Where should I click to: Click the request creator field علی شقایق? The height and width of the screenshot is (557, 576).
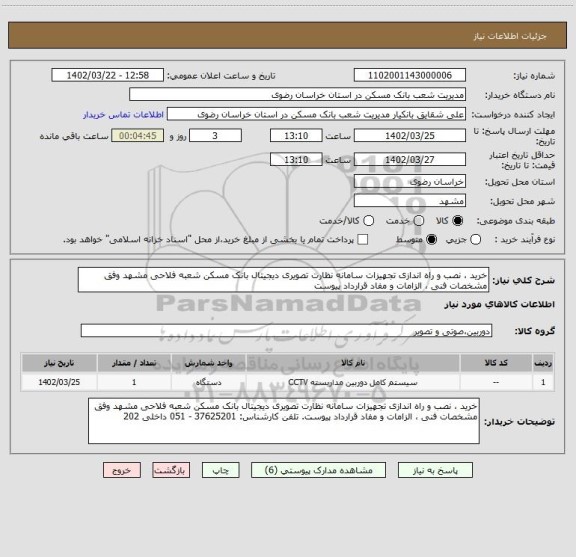tap(316, 114)
